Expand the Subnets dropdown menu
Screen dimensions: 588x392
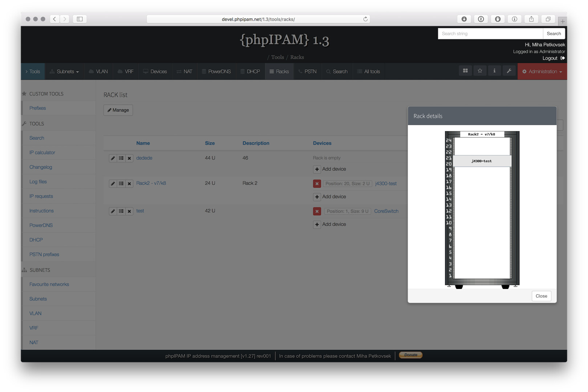[x=64, y=72]
